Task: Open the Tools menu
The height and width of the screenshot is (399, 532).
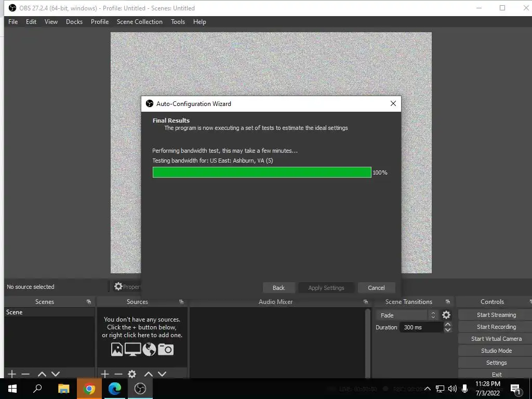Action: coord(178,22)
